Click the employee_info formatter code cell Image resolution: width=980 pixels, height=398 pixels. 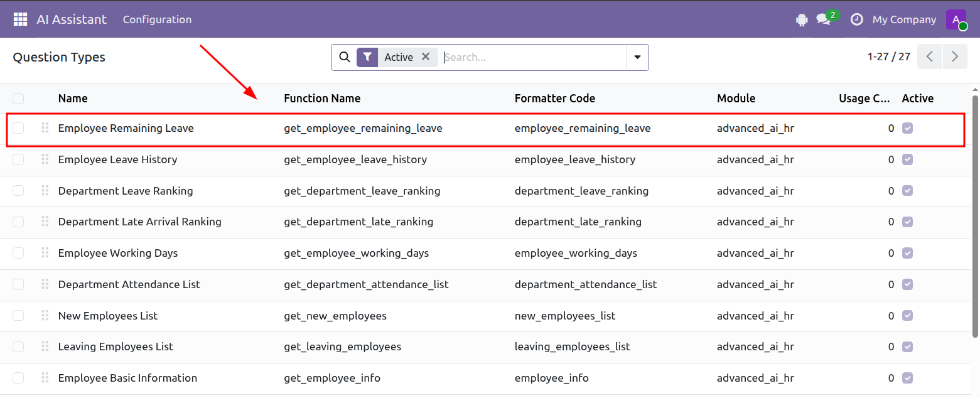point(552,378)
